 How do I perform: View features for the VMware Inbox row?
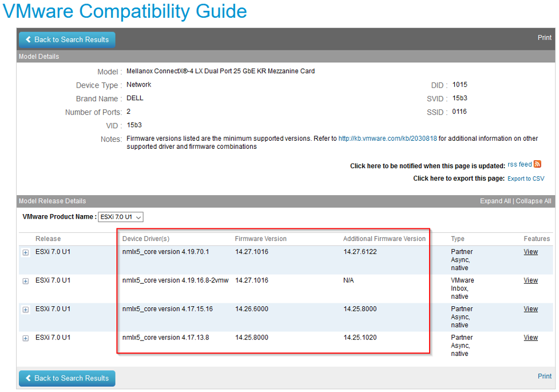[530, 280]
